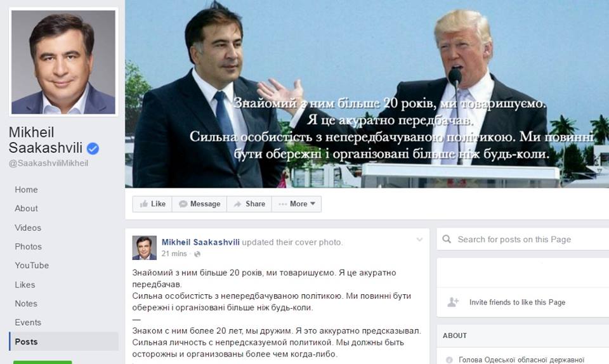Screen dimensions: 609x364
Task: Click the magnifier icon in page search
Action: coord(447,239)
